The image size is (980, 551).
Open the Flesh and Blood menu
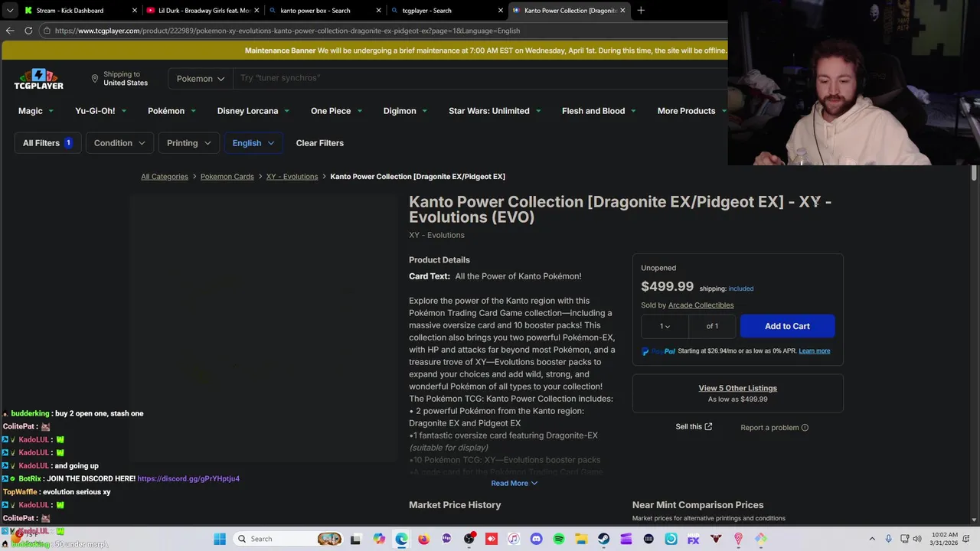point(599,111)
